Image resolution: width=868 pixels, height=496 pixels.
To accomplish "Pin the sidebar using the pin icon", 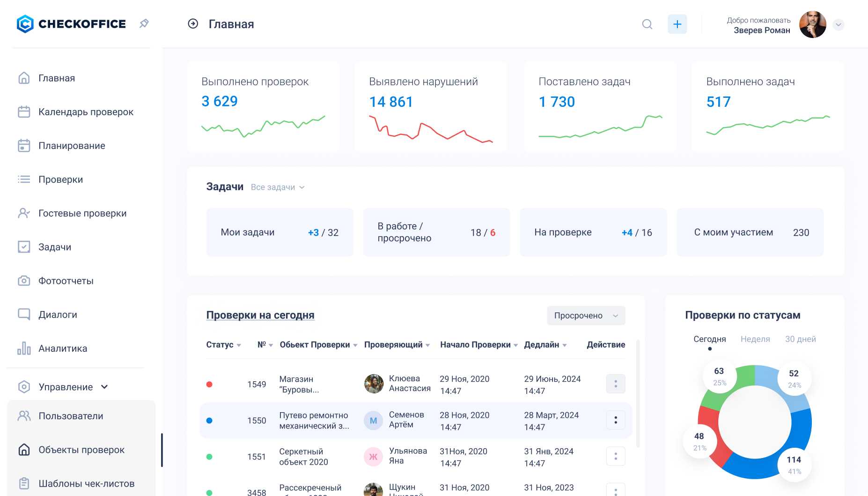I will [144, 23].
